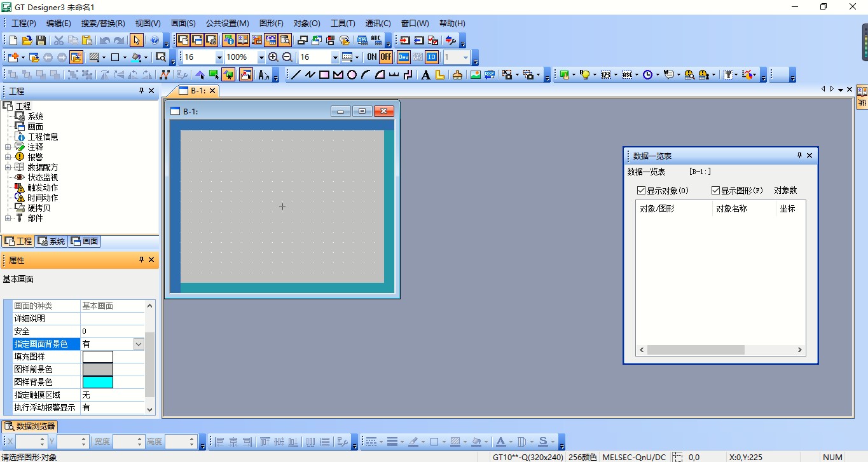Image resolution: width=868 pixels, height=462 pixels.
Task: Select the rectangle drawing tool
Action: 324,75
